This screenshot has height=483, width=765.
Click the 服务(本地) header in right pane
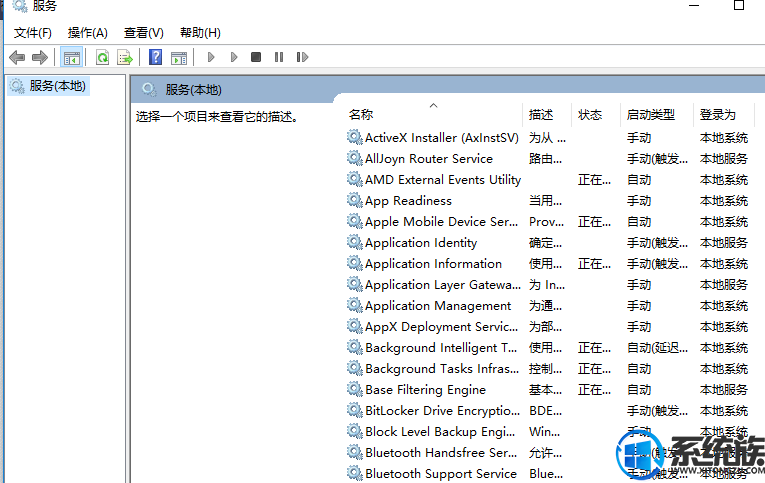193,90
